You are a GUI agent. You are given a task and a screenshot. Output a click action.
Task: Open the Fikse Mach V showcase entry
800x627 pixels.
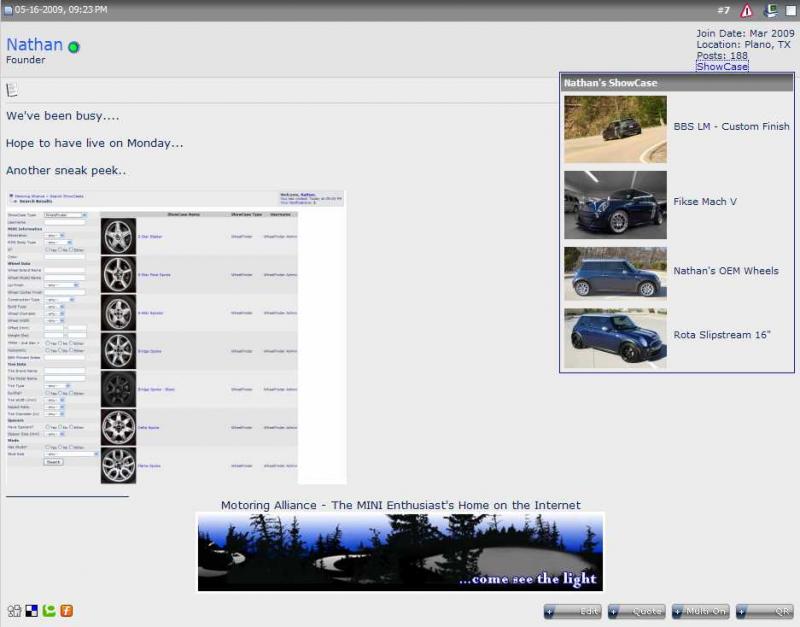click(705, 202)
